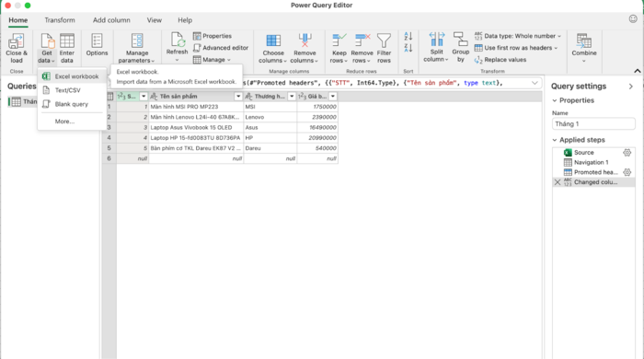
Task: Click the Get data icon
Action: (47, 41)
